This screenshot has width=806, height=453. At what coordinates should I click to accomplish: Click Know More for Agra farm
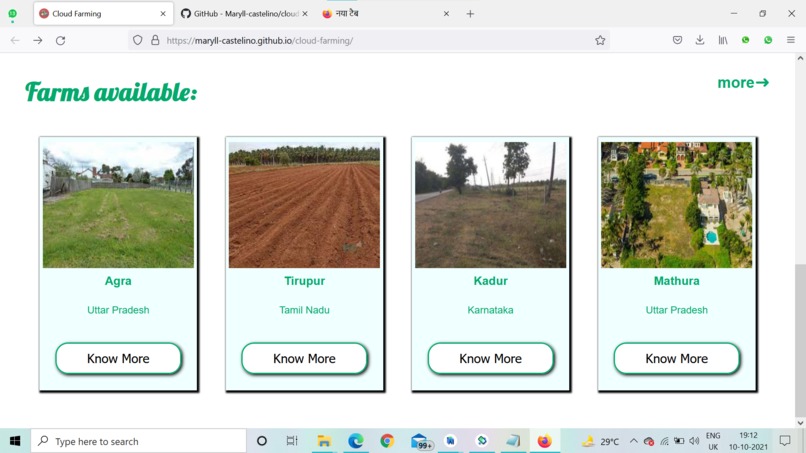click(118, 358)
